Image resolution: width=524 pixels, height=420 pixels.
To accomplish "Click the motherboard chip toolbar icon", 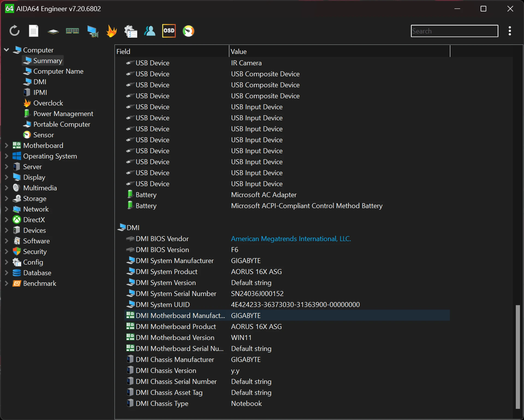I will [x=53, y=31].
